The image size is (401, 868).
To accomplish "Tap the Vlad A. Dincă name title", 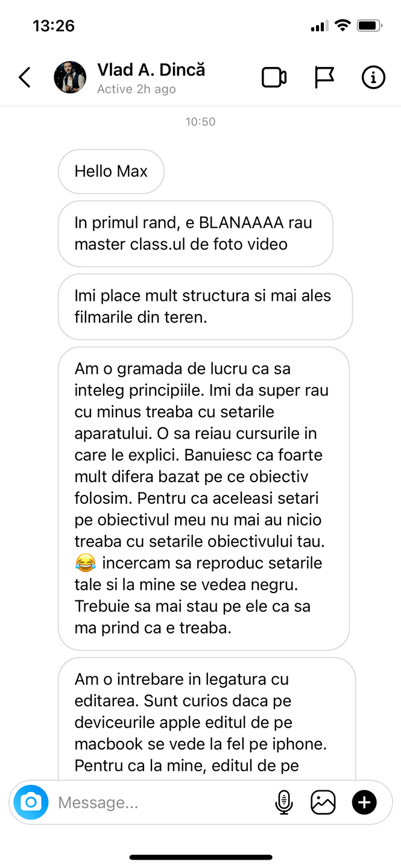I will pyautogui.click(x=151, y=70).
